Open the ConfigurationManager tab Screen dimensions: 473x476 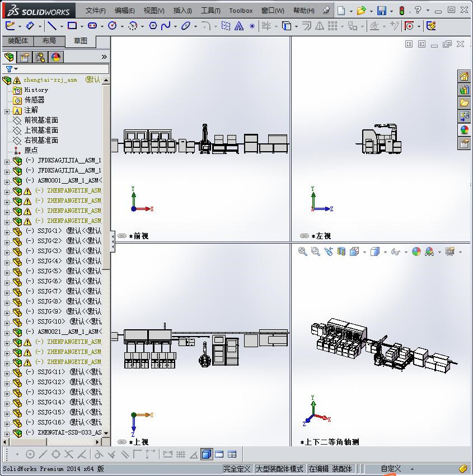(x=40, y=57)
